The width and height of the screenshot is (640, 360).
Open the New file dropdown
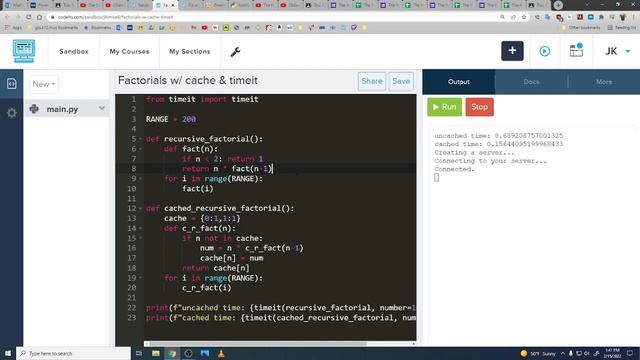coord(44,84)
